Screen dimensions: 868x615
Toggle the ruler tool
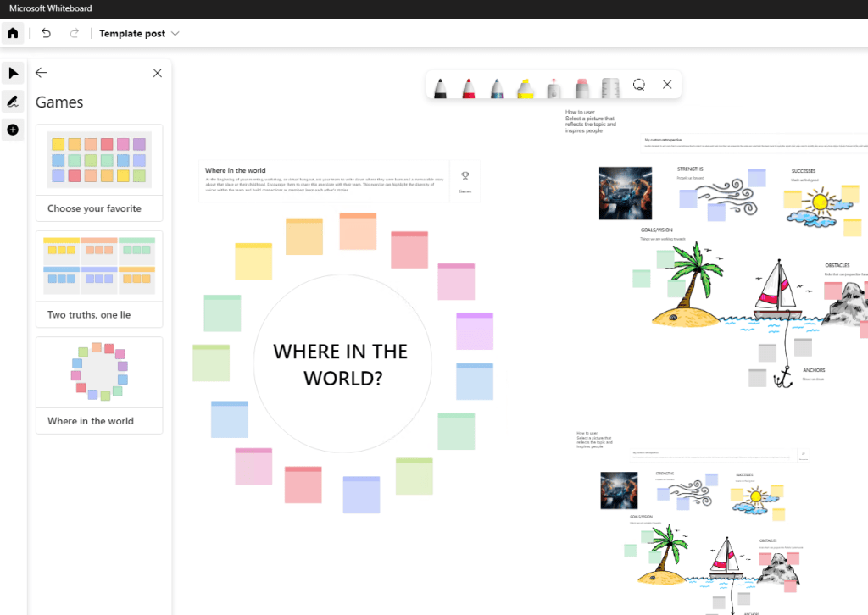coord(610,86)
